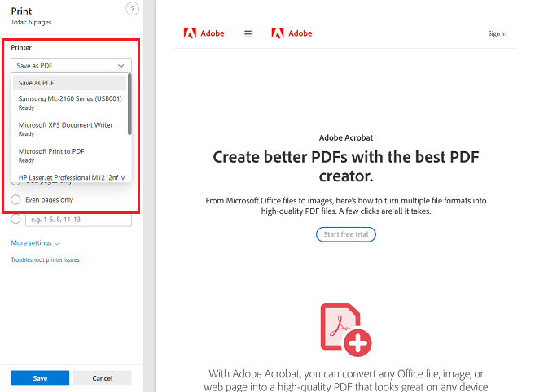
Task: Expand the Printer dropdown chevron
Action: (x=121, y=65)
